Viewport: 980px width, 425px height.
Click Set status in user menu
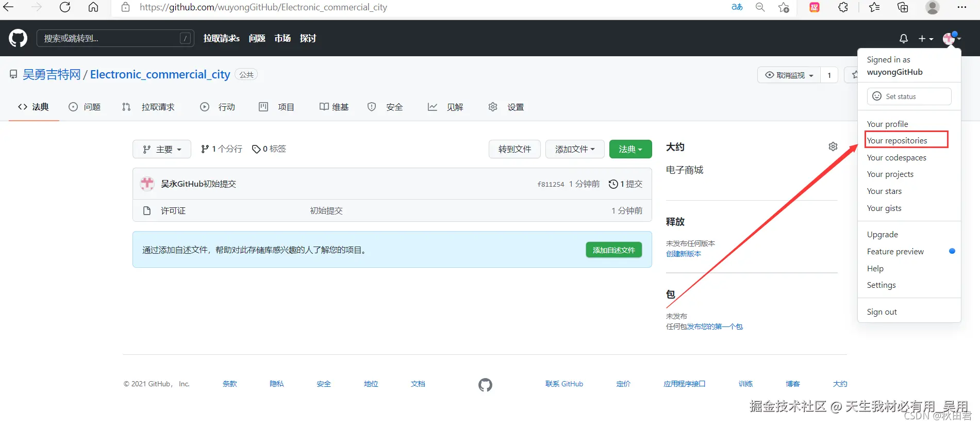(909, 96)
